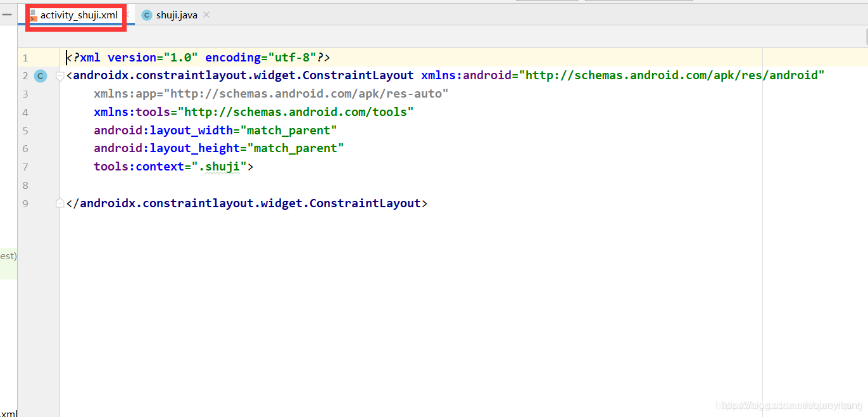The image size is (868, 417).
Task: Click the encoding="utf-8" attribute
Action: pyautogui.click(x=261, y=58)
